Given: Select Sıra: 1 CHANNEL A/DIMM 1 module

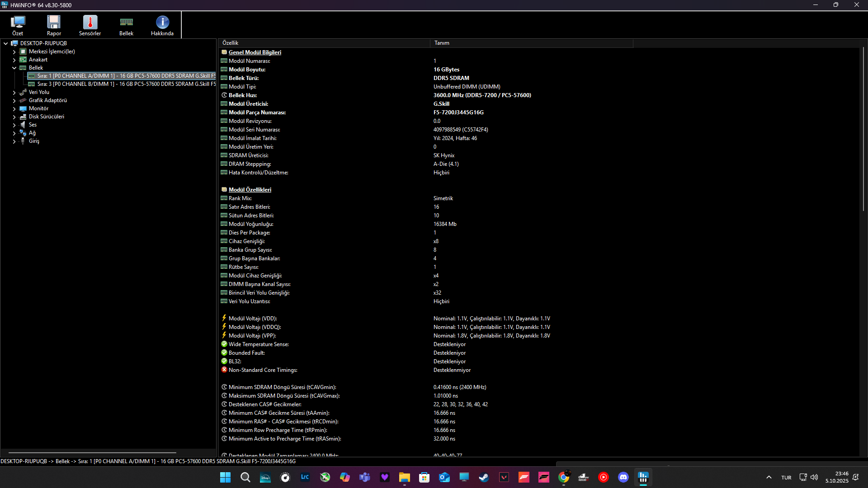Looking at the screenshot, I should [x=122, y=76].
